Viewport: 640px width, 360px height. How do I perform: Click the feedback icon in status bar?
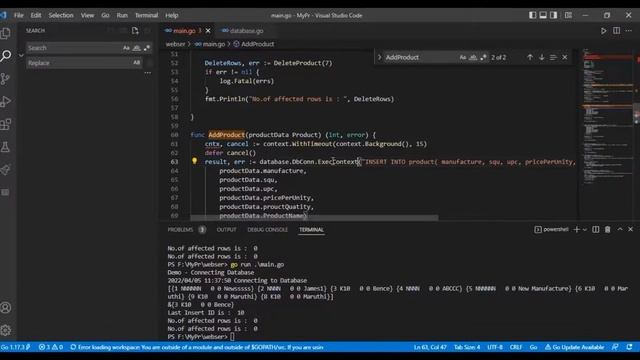(x=615, y=347)
